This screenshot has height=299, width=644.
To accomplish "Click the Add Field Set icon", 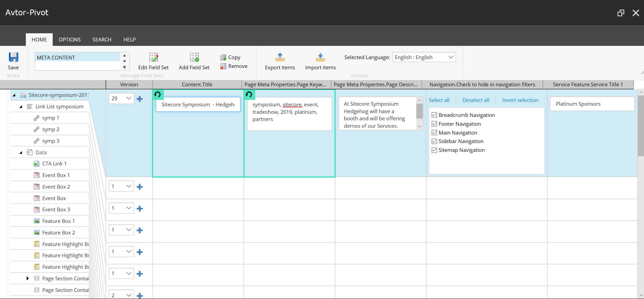I will (x=194, y=57).
